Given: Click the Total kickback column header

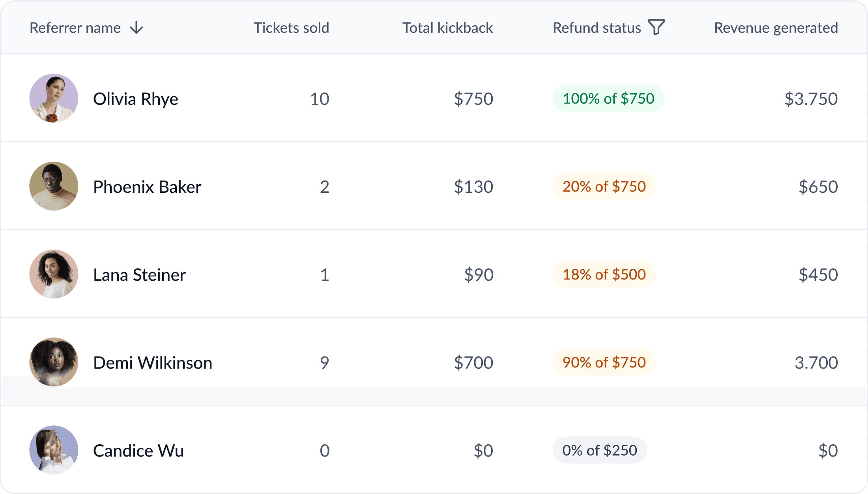Looking at the screenshot, I should (x=447, y=28).
